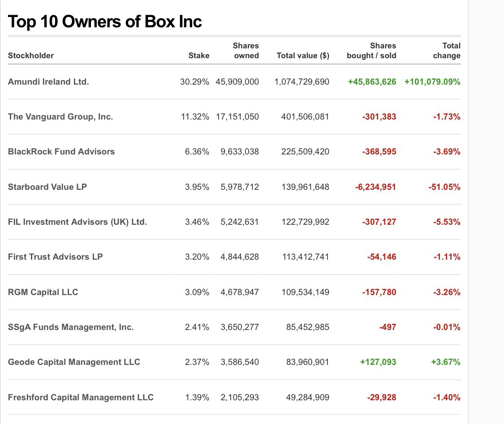Select BlackRock Fund Advisors stockholder name

[61, 152]
